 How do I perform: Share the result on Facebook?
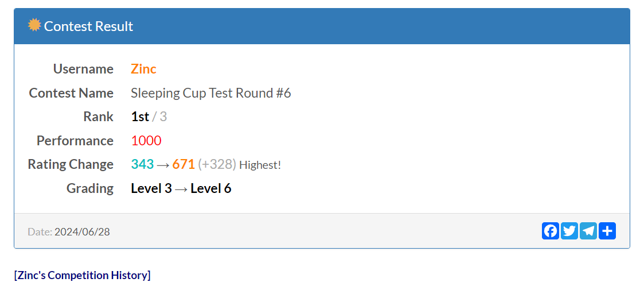[x=551, y=231]
